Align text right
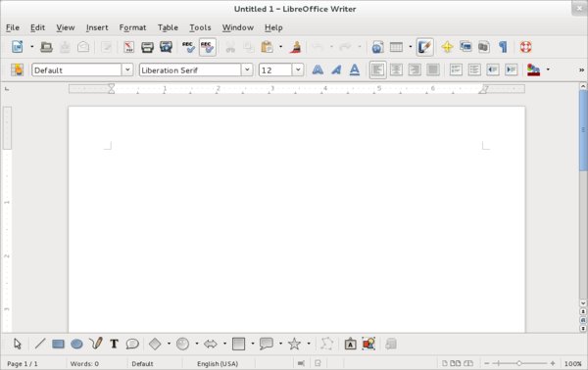 [x=415, y=70]
